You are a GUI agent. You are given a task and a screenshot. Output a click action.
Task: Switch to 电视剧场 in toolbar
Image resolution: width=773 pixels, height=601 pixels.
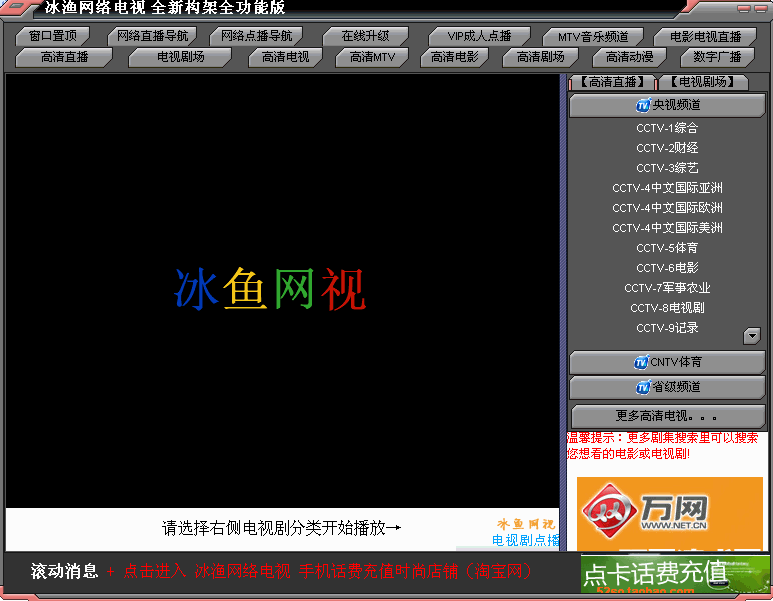coord(180,57)
